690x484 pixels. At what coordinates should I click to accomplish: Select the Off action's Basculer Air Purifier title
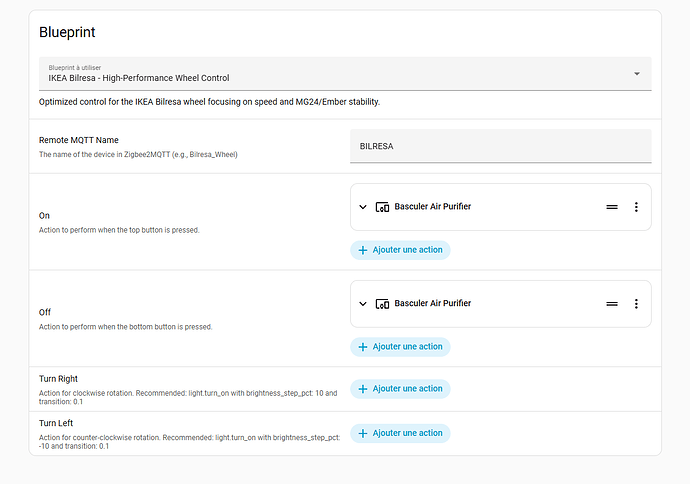(x=433, y=304)
